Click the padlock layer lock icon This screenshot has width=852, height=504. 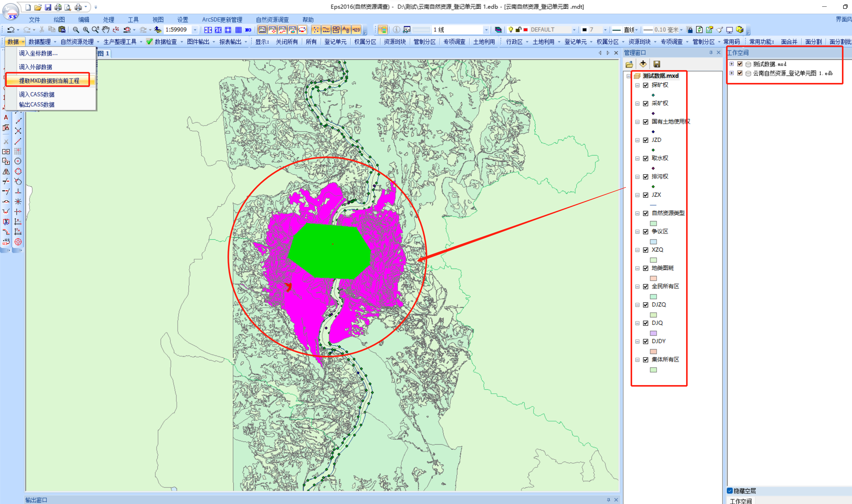pos(518,30)
